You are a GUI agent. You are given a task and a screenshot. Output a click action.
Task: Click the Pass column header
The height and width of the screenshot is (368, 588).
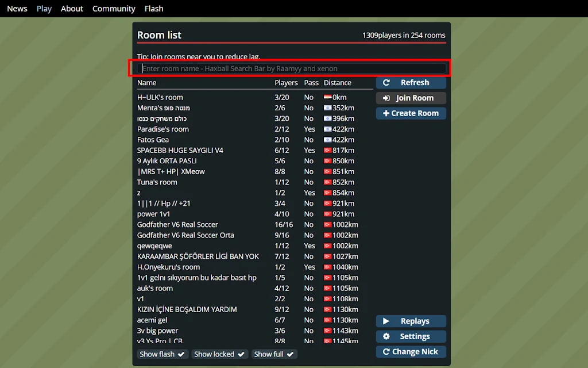pyautogui.click(x=311, y=83)
